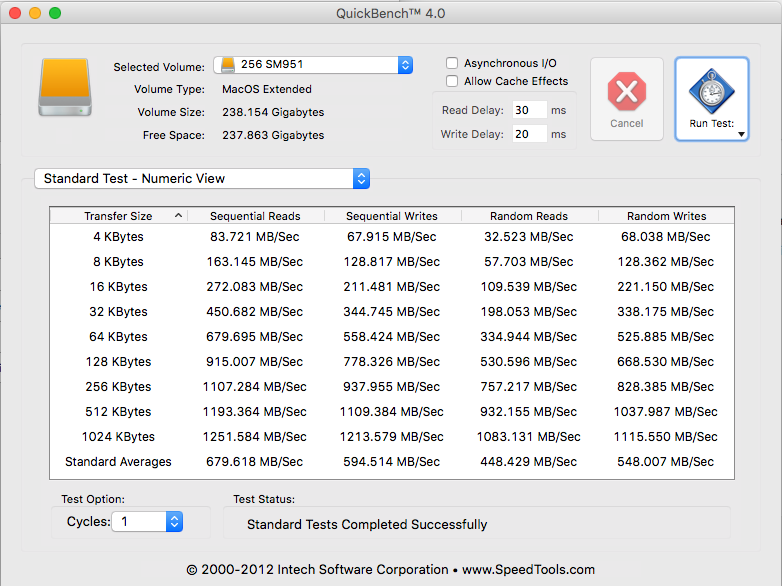Image resolution: width=782 pixels, height=586 pixels.
Task: Click the 1193.364 MB/Sec value
Action: tap(255, 411)
